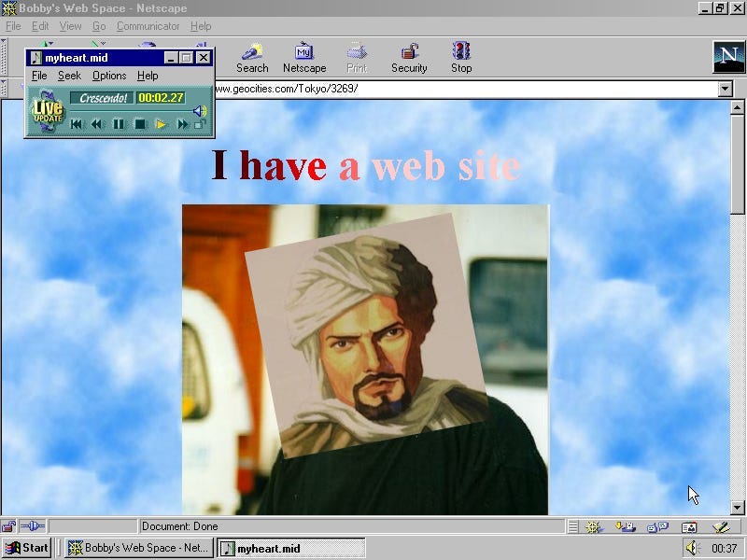The image size is (747, 560).
Task: Click the 00:02.27 elapsed time display
Action: coord(161,98)
